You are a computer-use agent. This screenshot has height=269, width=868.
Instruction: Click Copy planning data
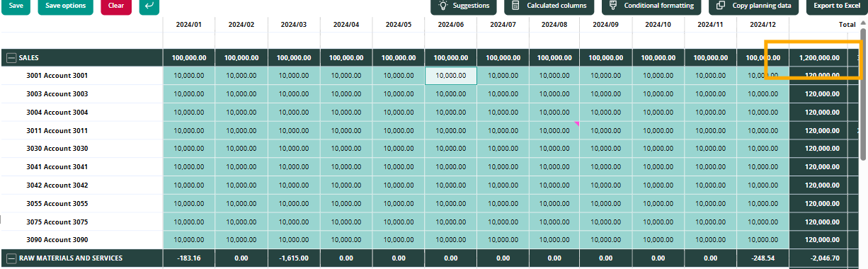pos(754,6)
